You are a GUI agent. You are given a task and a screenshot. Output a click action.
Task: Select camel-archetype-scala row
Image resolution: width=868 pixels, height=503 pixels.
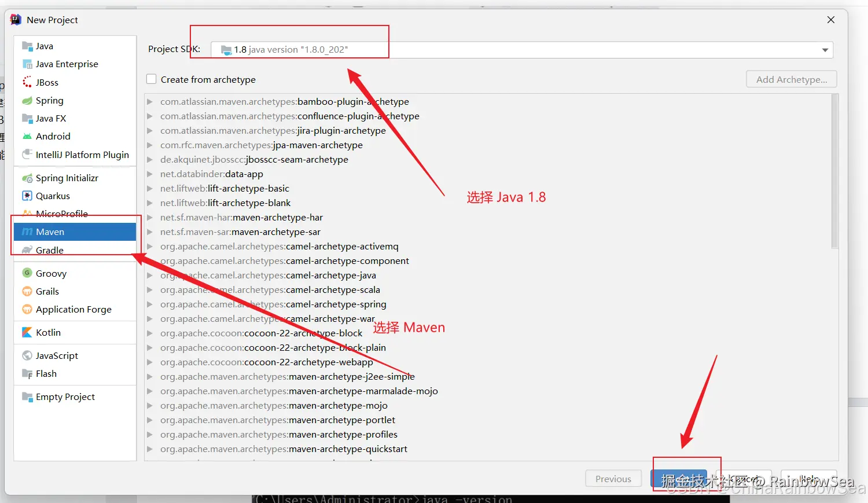[489, 290]
